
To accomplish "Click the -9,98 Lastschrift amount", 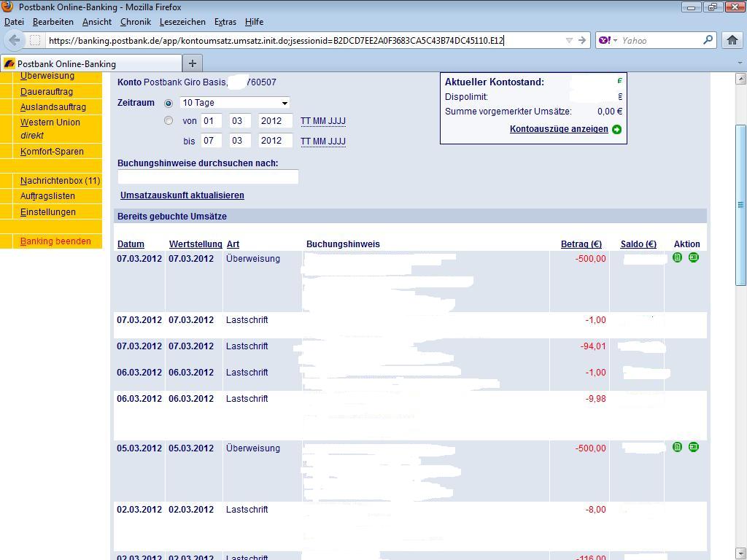I will pos(595,399).
